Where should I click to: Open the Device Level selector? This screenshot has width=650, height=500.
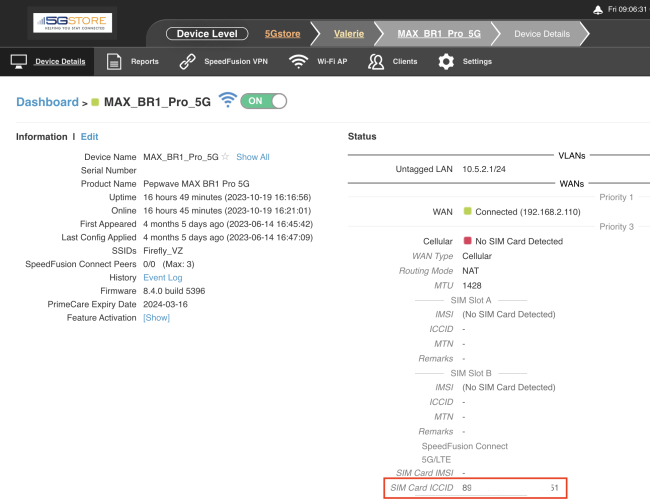pos(207,34)
